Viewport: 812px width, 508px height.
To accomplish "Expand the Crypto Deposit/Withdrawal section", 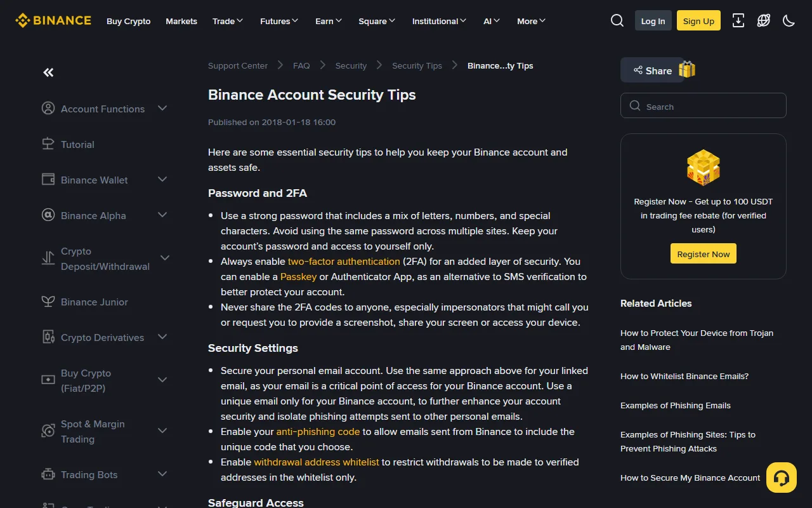I will click(165, 258).
